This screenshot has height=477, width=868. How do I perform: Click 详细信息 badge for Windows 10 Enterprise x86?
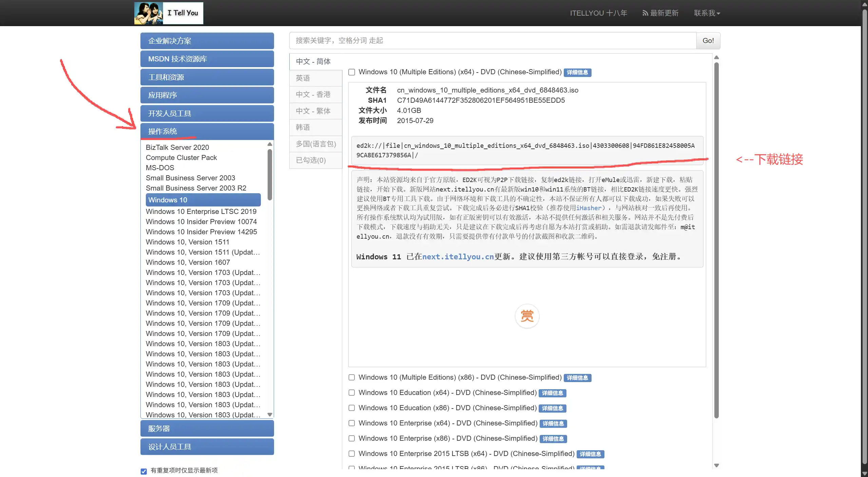click(x=553, y=439)
